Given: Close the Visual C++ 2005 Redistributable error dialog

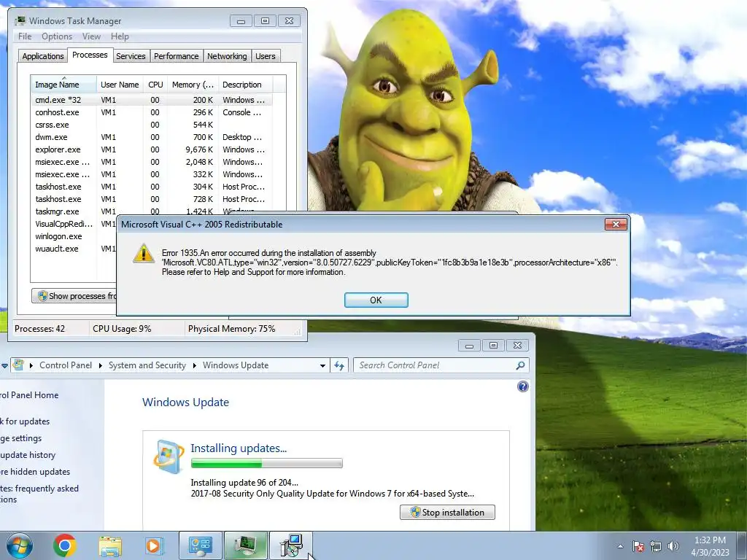Looking at the screenshot, I should tap(616, 224).
